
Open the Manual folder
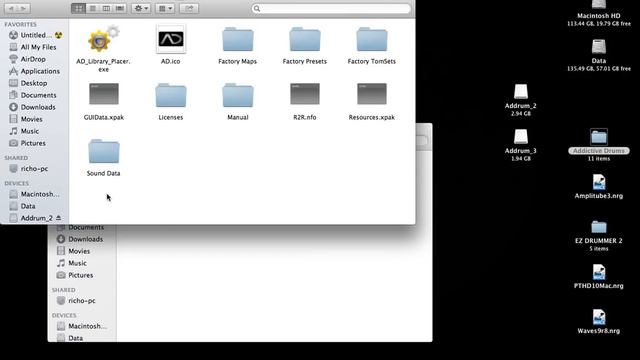coord(238,96)
